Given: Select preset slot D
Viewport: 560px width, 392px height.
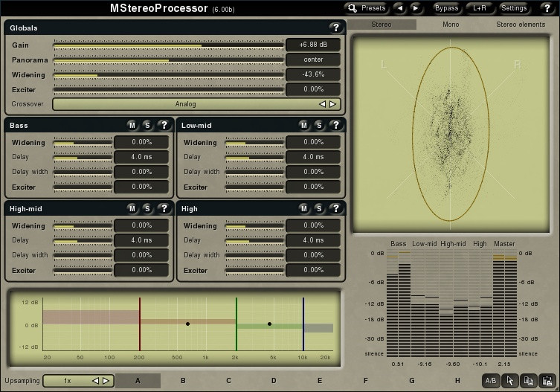Looking at the screenshot, I should (x=274, y=381).
